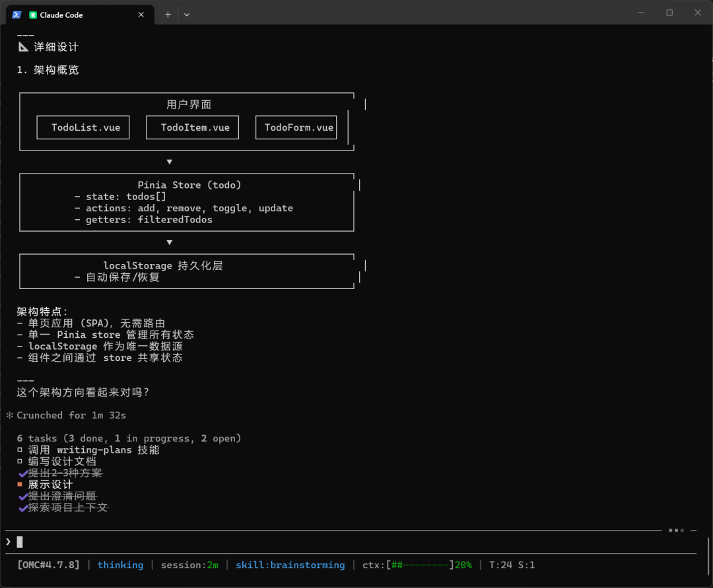
Task: Click the prompt input line
Action: coord(350,542)
